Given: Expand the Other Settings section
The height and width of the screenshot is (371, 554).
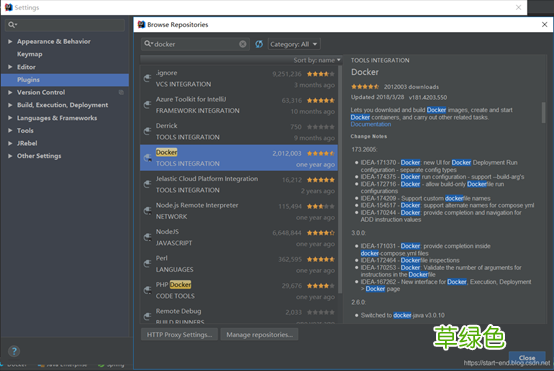Looking at the screenshot, I should coord(10,156).
